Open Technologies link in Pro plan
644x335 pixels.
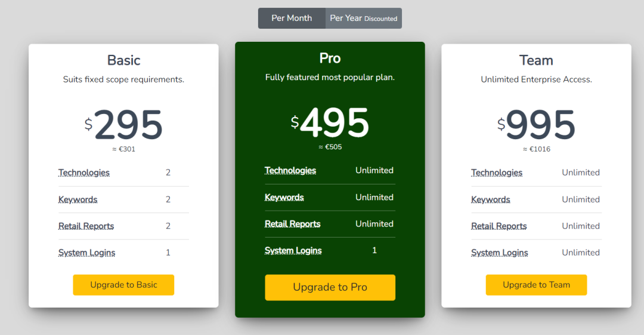pyautogui.click(x=290, y=170)
